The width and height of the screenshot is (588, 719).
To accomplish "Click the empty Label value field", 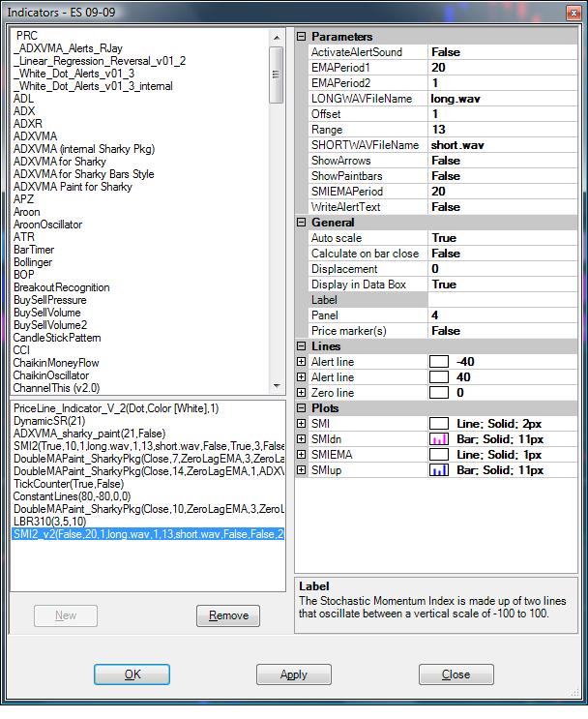I will point(503,300).
